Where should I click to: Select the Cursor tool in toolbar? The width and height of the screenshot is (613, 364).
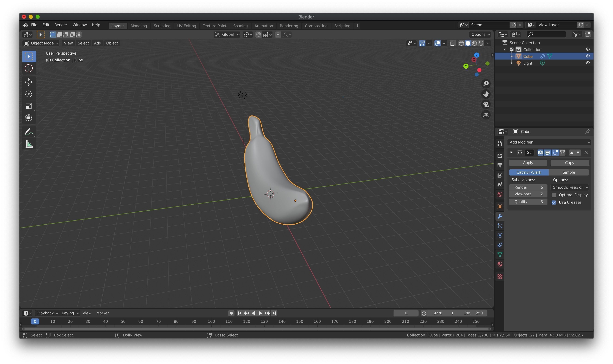[x=29, y=68]
